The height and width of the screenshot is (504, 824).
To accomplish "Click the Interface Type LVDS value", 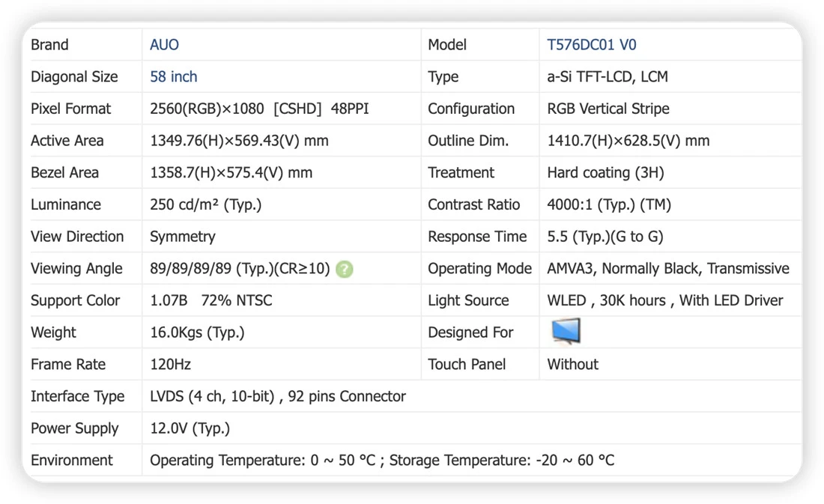I will [277, 396].
